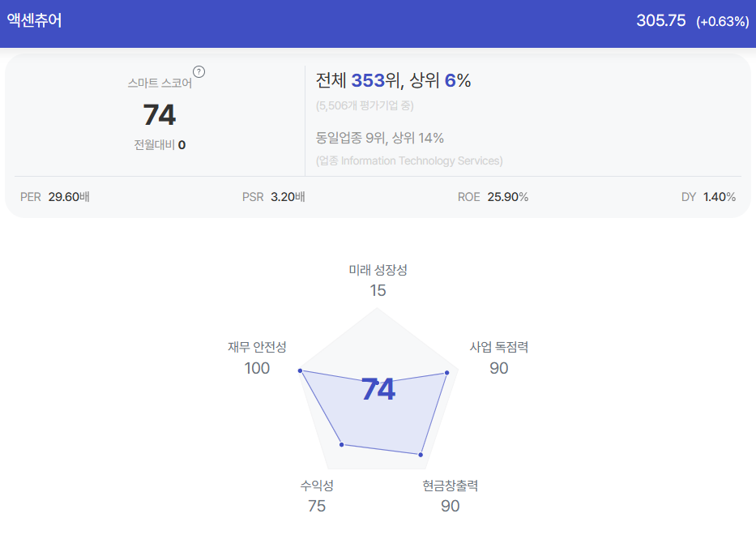
Task: Select the DY 1.40% metric
Action: click(x=708, y=197)
